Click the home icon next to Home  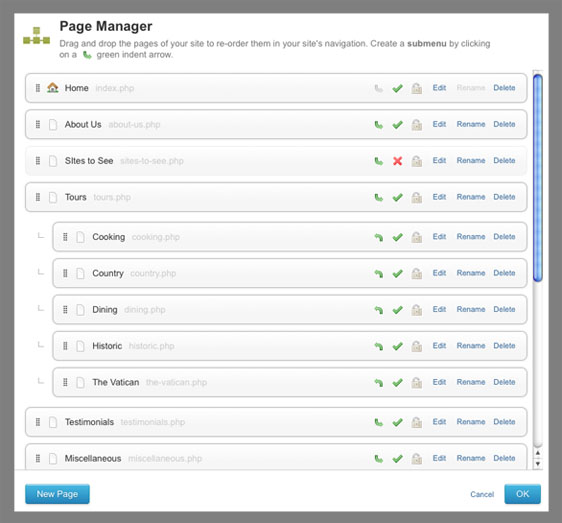tap(53, 87)
